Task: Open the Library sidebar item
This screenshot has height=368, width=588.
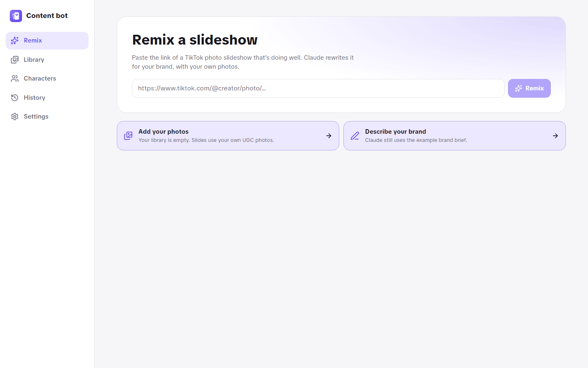Action: [x=47, y=60]
